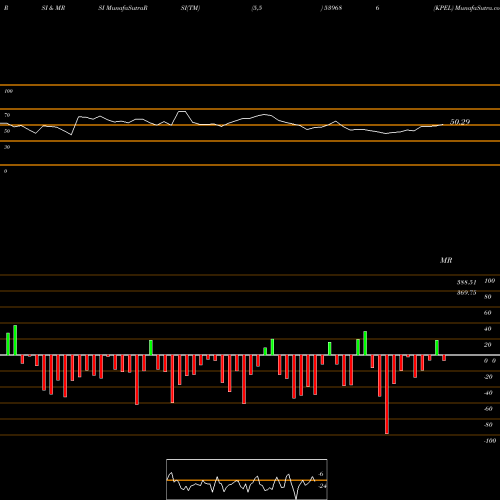Click the MR axis label 60
This screenshot has width=500, height=500.
coord(487,313)
